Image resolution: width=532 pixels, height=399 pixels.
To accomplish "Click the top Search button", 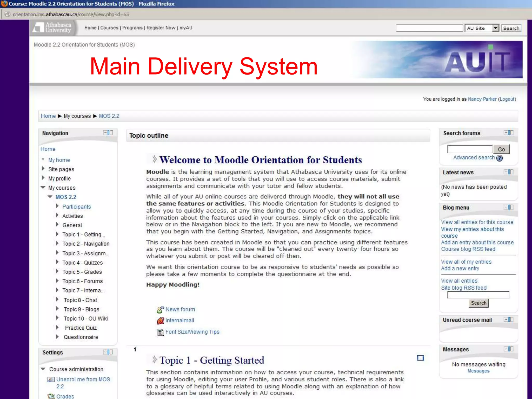I will (x=511, y=28).
